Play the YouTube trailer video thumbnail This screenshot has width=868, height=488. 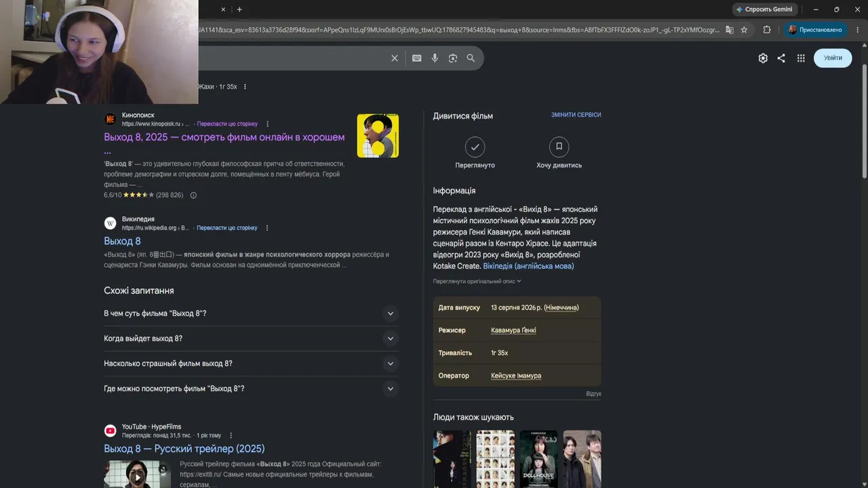click(x=137, y=474)
